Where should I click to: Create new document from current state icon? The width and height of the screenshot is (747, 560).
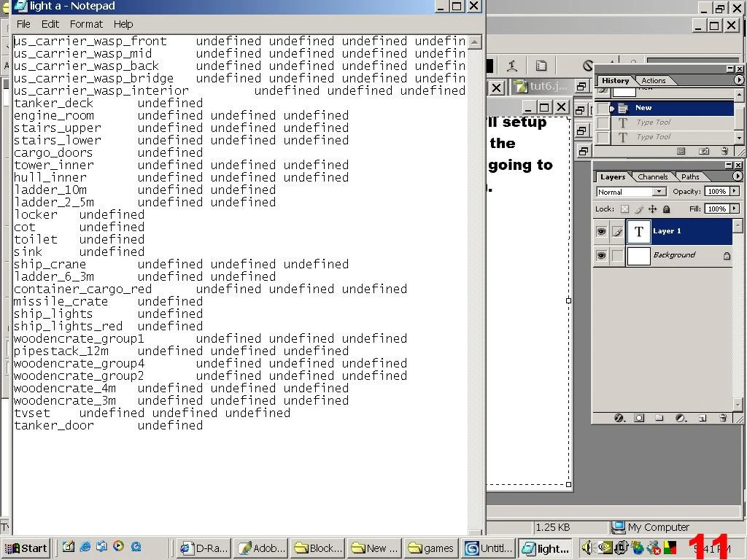click(x=681, y=151)
